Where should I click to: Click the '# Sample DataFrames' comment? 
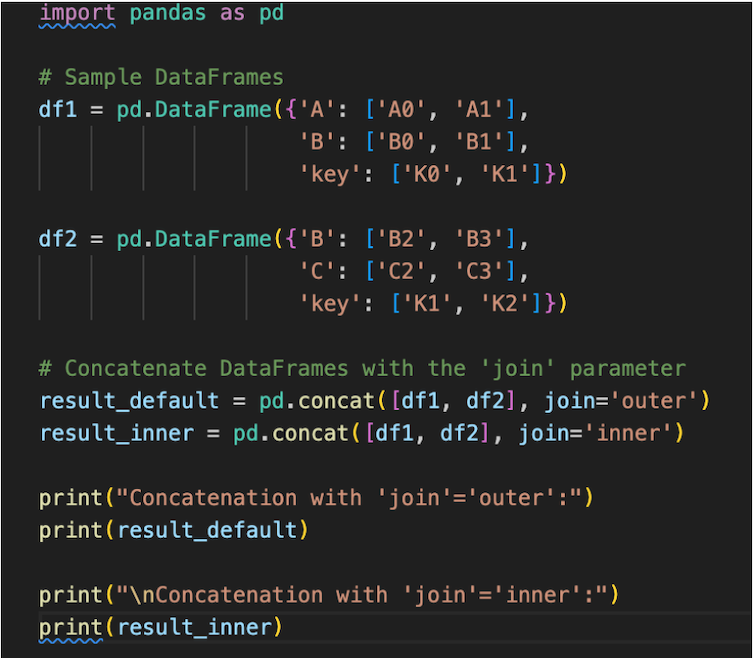pyautogui.click(x=161, y=77)
